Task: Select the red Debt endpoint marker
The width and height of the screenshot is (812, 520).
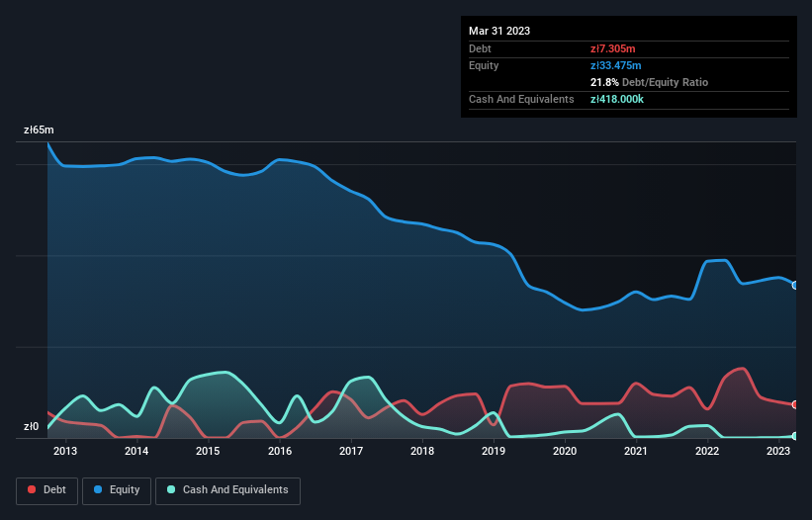Action: (795, 404)
